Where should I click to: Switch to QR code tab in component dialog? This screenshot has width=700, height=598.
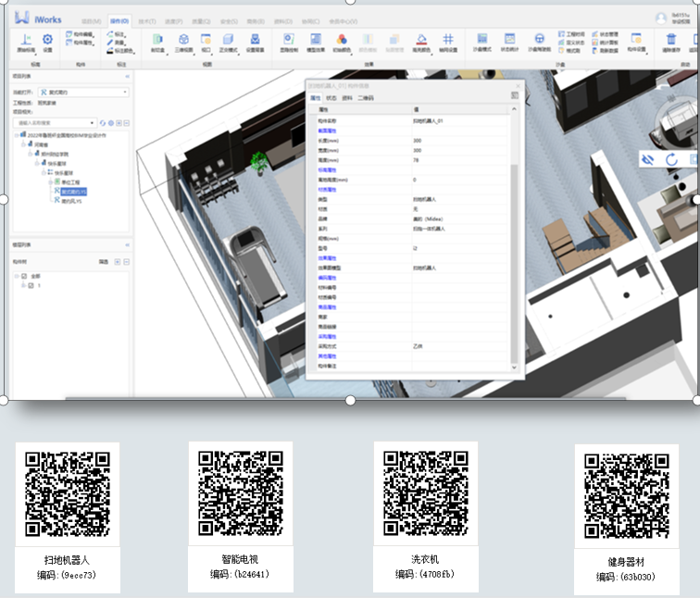(366, 98)
